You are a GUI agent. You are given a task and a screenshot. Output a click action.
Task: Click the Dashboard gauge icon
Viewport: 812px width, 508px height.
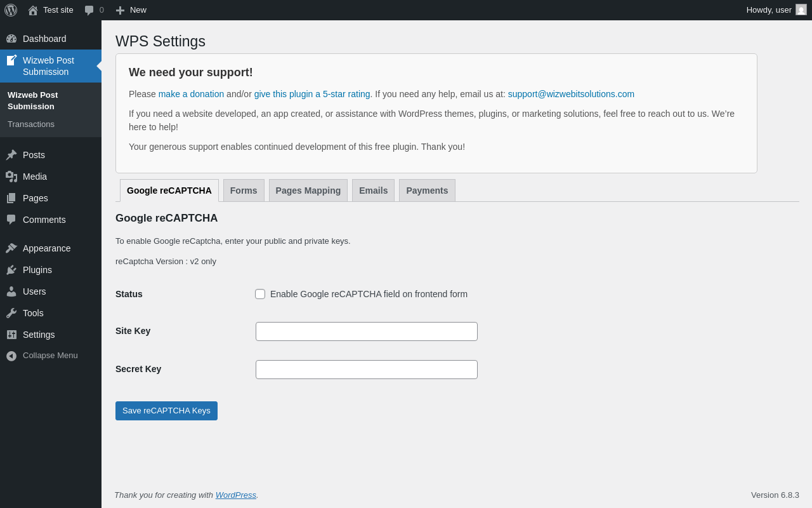tap(11, 39)
